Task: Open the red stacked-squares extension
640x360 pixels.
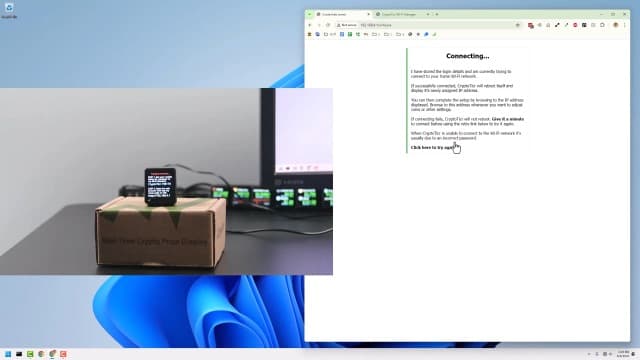Action: tap(531, 25)
